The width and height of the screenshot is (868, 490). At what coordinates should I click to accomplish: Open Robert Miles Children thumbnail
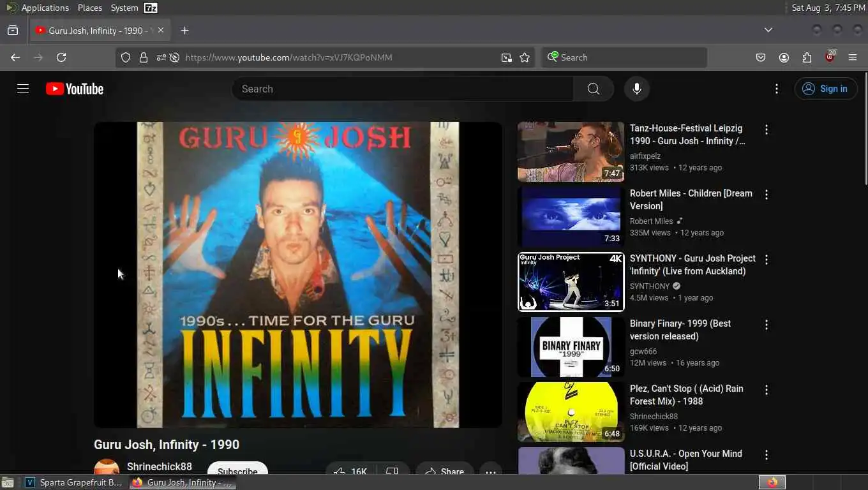point(571,217)
